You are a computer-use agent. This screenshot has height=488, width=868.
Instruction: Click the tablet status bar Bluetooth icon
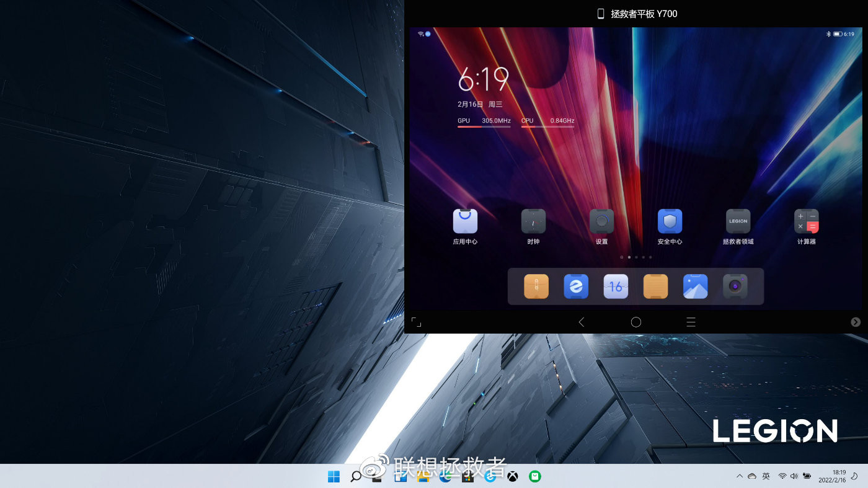(828, 34)
